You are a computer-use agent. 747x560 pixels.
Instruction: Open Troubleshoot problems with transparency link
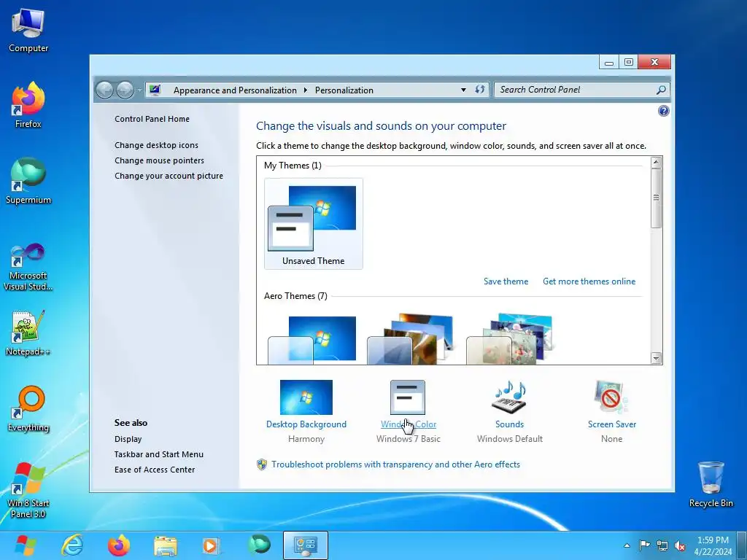click(395, 464)
